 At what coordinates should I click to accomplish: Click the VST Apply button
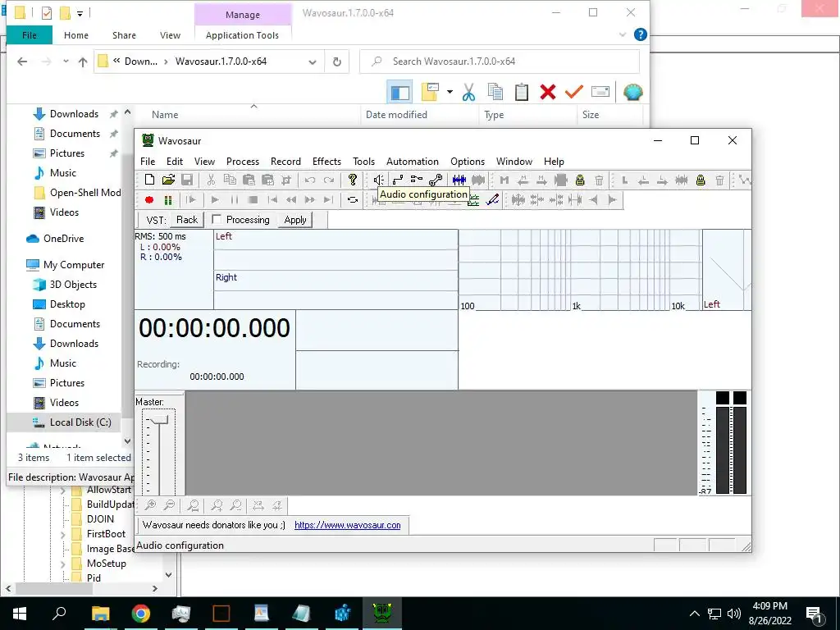pos(295,220)
